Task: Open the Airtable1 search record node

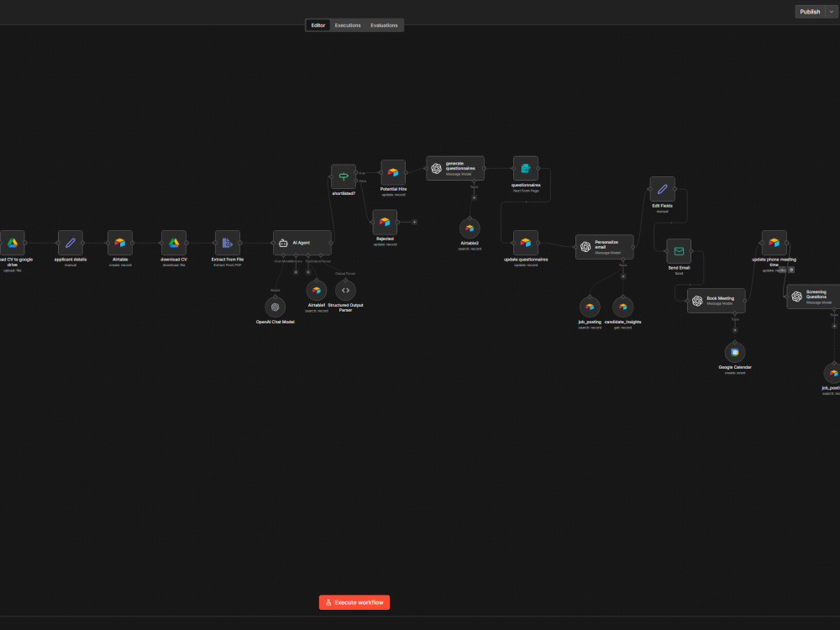Action: pos(316,291)
